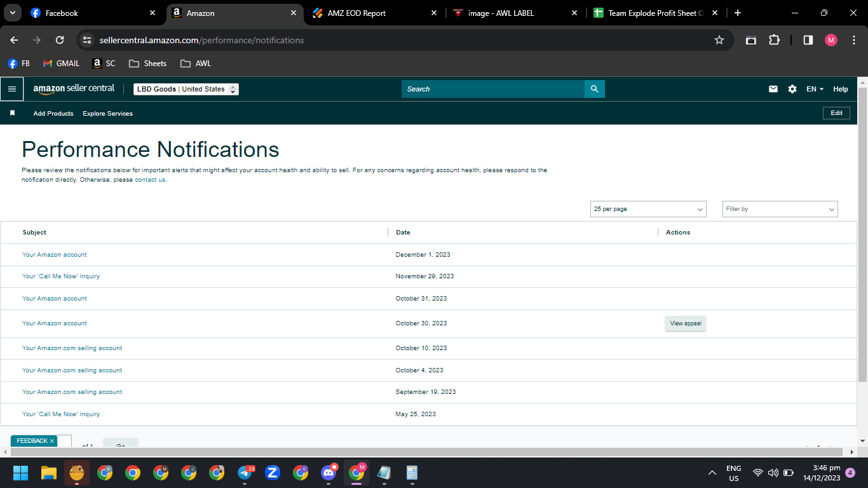Launch File Explorer from the taskbar

49,473
